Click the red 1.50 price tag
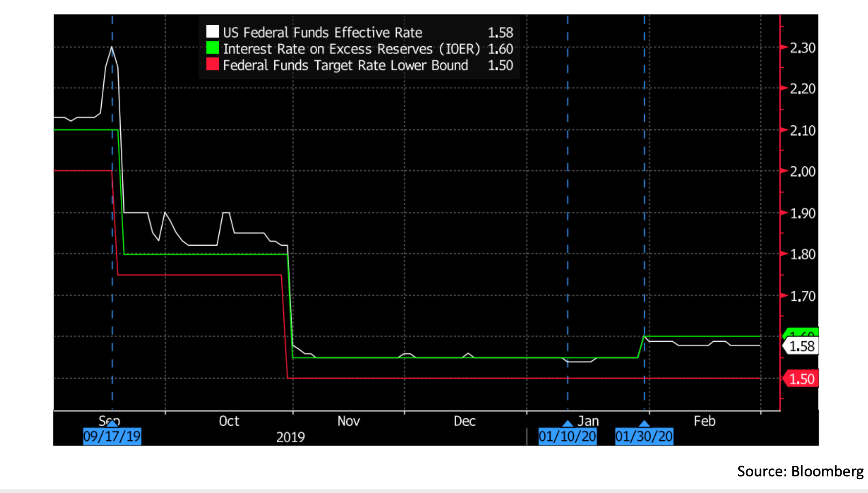868x493 pixels. tap(802, 379)
